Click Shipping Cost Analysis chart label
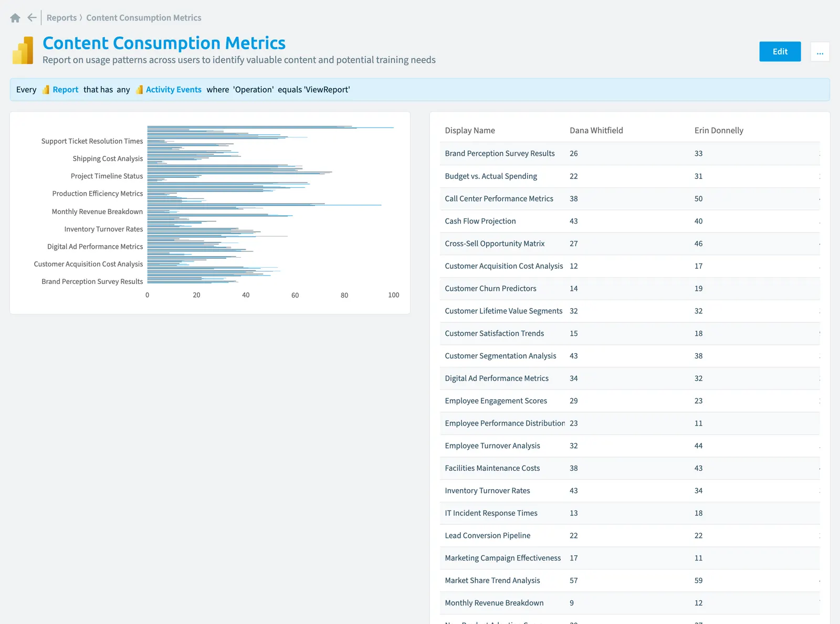The width and height of the screenshot is (840, 624). (x=108, y=159)
